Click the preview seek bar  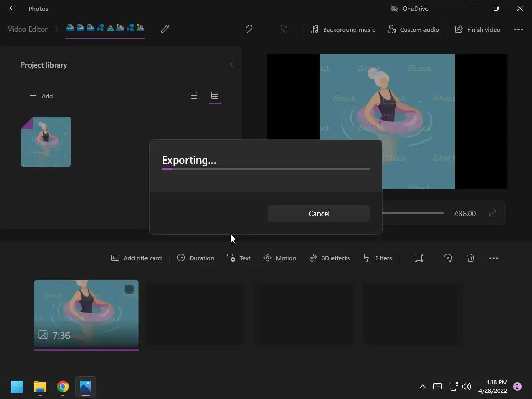coord(413,213)
